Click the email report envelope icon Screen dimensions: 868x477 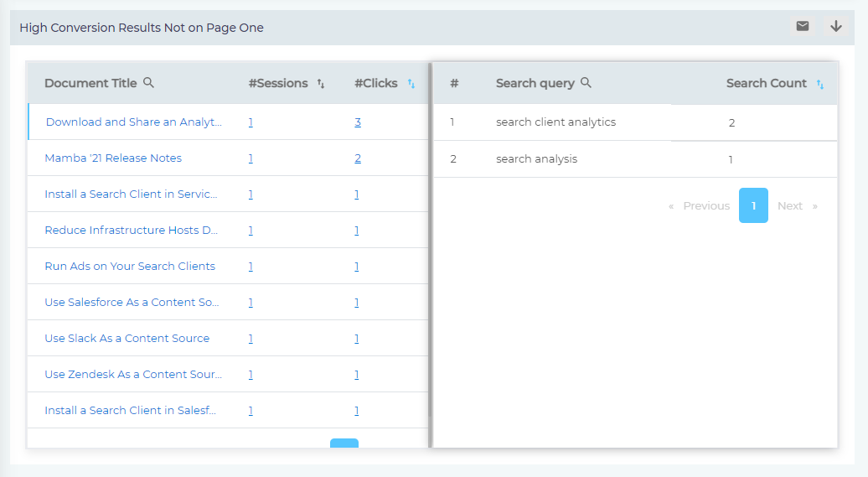802,27
